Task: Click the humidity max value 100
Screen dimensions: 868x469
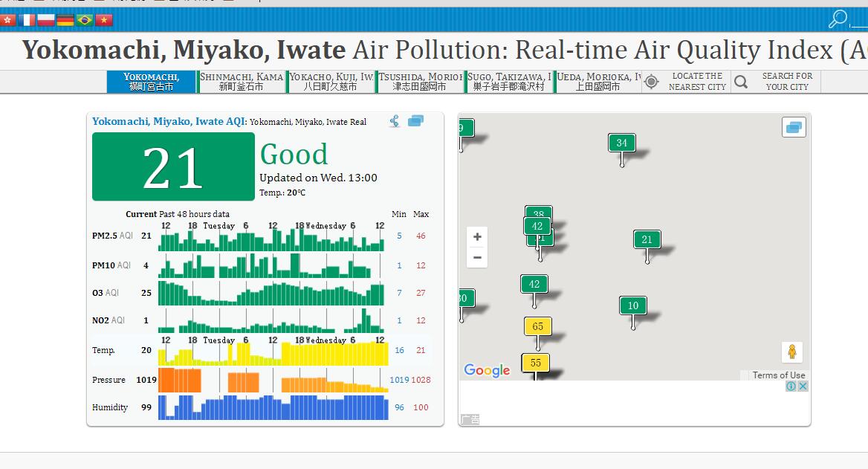Action: click(421, 407)
